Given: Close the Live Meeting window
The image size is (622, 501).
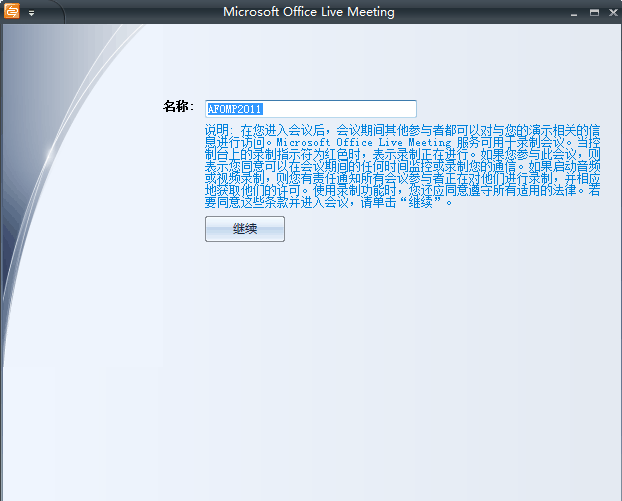Looking at the screenshot, I should (611, 13).
